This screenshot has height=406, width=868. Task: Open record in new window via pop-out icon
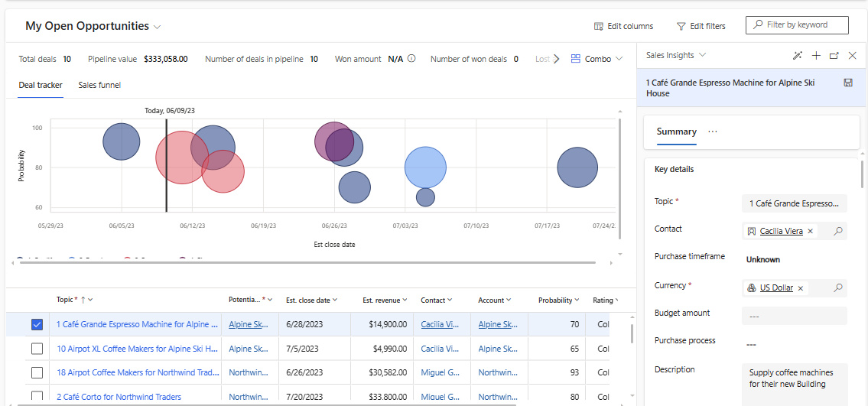click(x=834, y=56)
